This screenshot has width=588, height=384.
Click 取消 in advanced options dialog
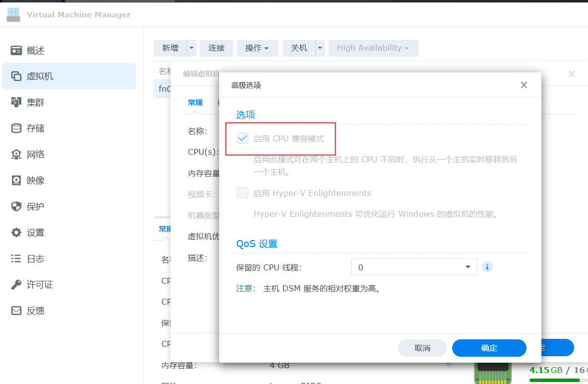(x=422, y=348)
